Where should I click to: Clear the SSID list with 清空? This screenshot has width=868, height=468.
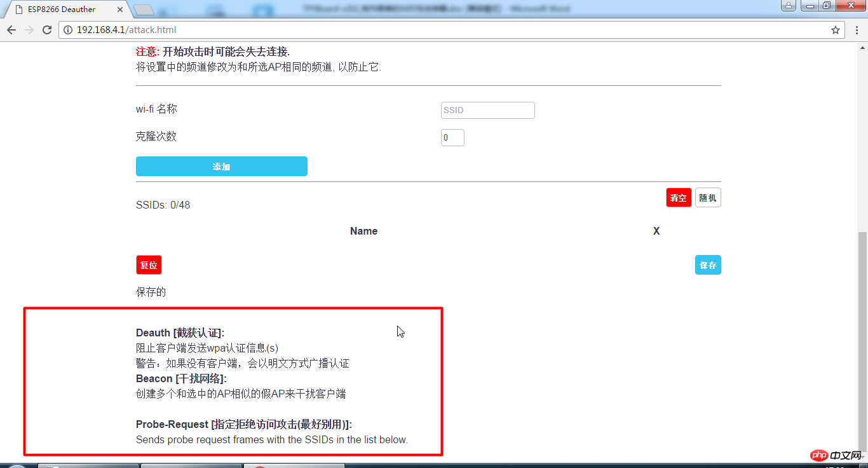tap(679, 198)
